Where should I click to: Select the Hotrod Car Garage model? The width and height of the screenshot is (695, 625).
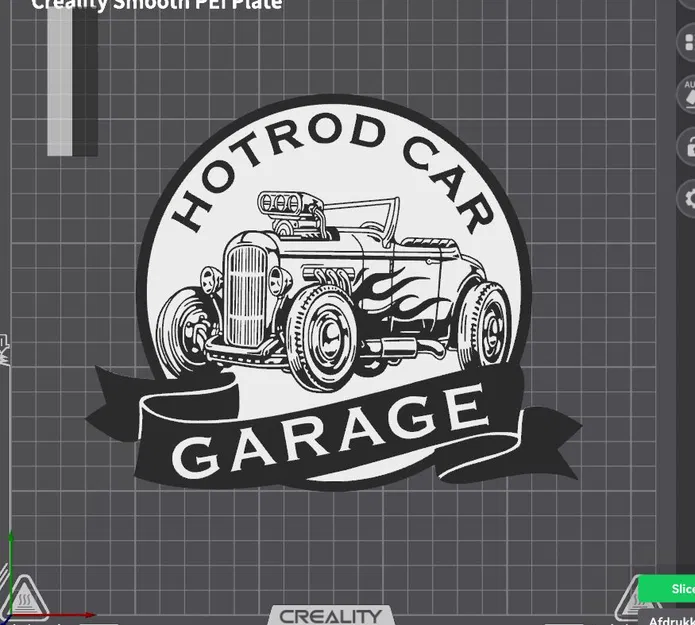[333, 293]
